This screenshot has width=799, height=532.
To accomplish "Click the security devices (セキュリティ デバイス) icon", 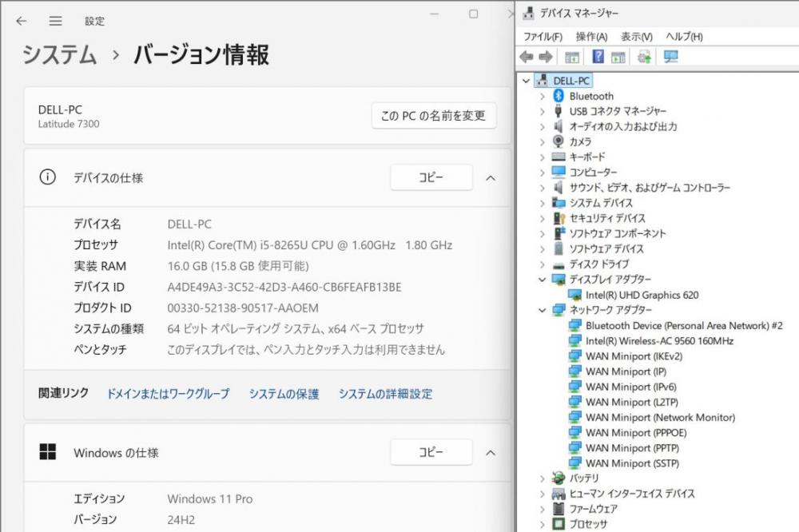I will point(559,218).
